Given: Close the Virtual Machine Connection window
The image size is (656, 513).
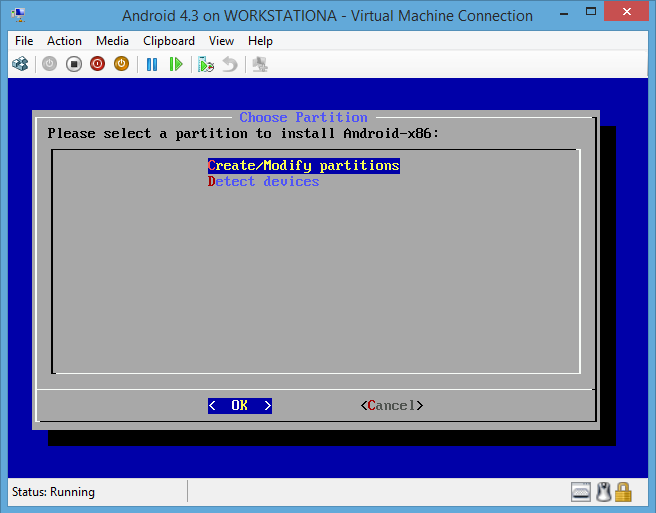Looking at the screenshot, I should pos(626,11).
